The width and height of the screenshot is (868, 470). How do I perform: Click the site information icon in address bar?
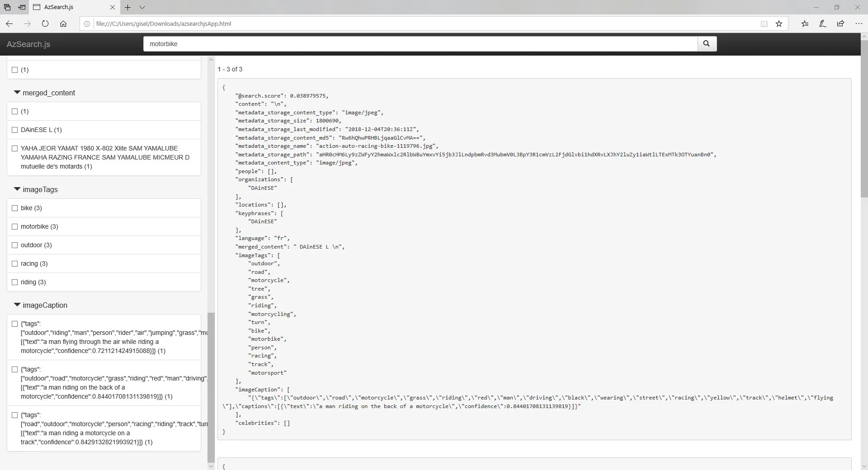87,24
